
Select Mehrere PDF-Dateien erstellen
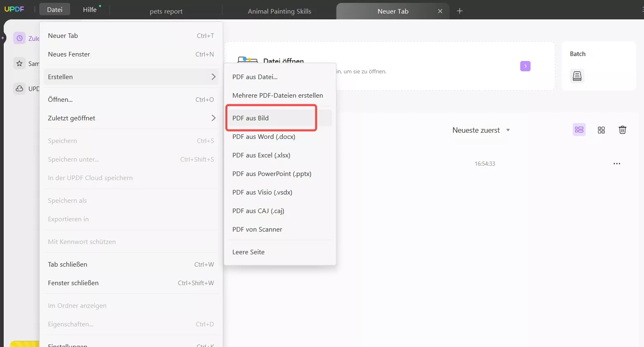tap(280, 95)
